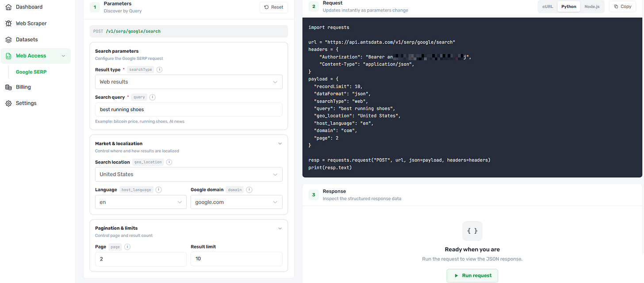The height and width of the screenshot is (283, 644).
Task: Collapse the Web Access sidebar section
Action: (x=63, y=56)
